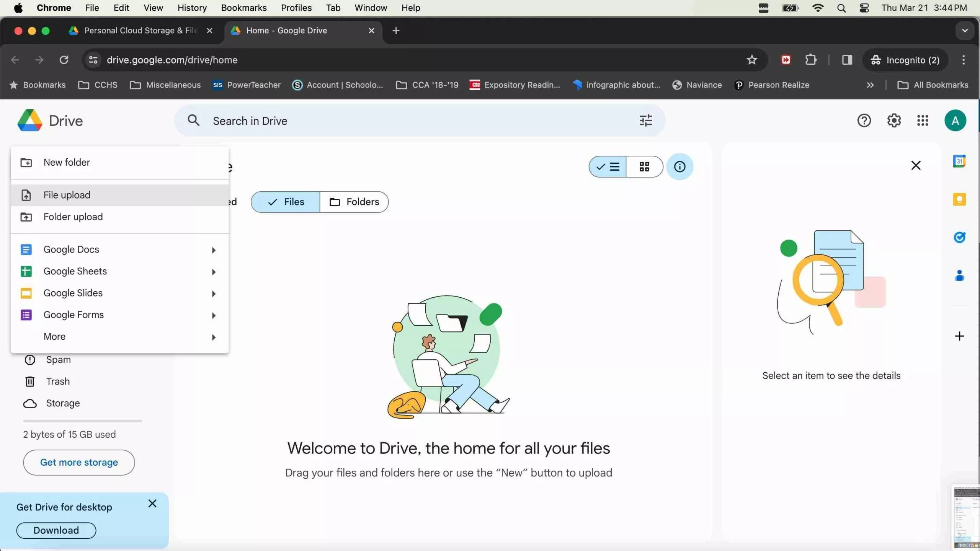Image resolution: width=980 pixels, height=551 pixels.
Task: Open Google Drive support with the help icon
Action: [864, 121]
